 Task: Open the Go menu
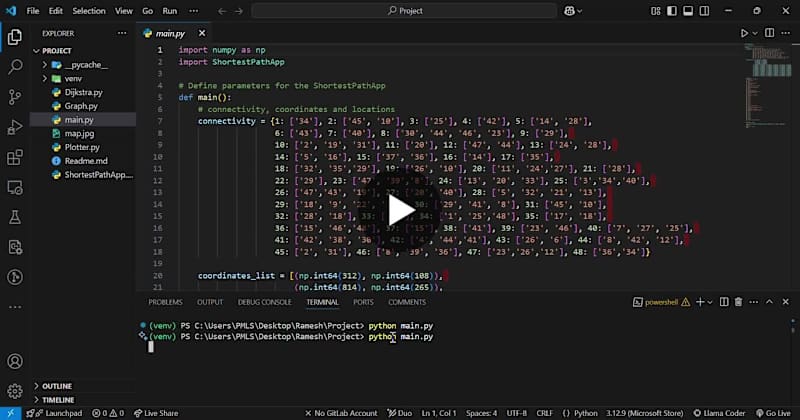tap(147, 11)
